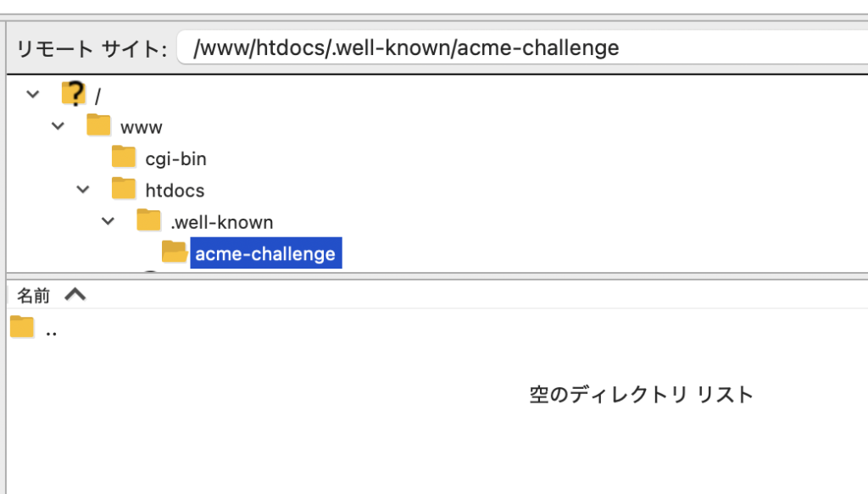This screenshot has height=494, width=868.
Task: Click the .well-known folder icon
Action: click(149, 221)
